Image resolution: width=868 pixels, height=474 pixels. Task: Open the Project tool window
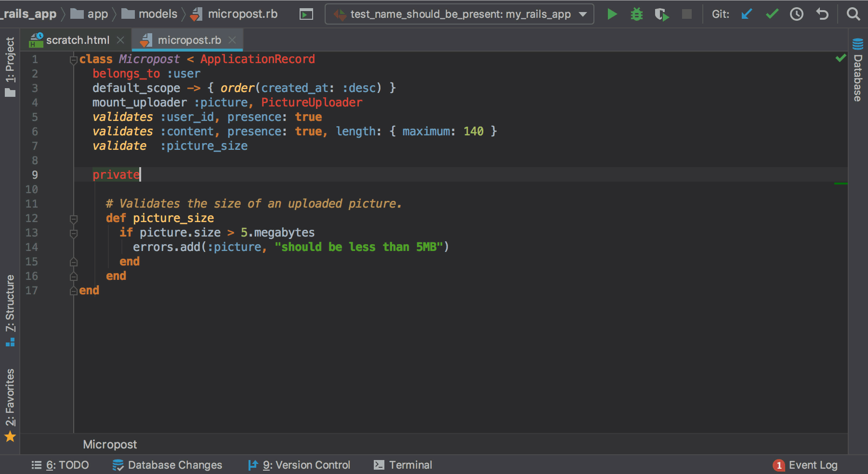10,67
